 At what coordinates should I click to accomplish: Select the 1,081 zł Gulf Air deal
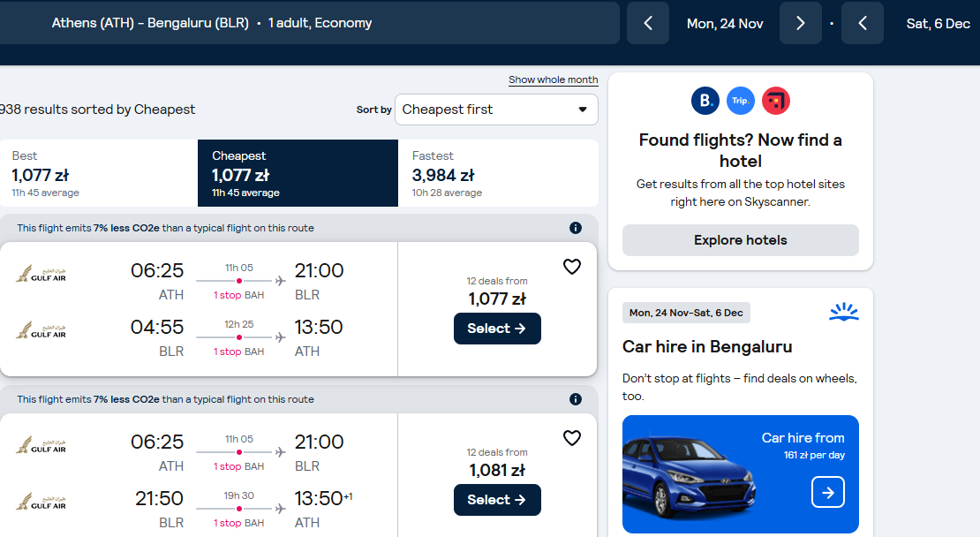pyautogui.click(x=497, y=500)
